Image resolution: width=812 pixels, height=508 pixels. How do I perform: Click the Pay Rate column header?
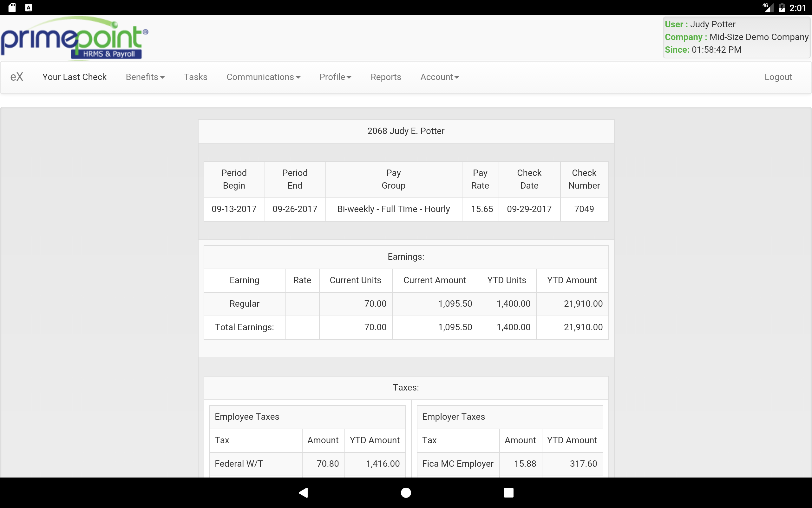pos(480,179)
